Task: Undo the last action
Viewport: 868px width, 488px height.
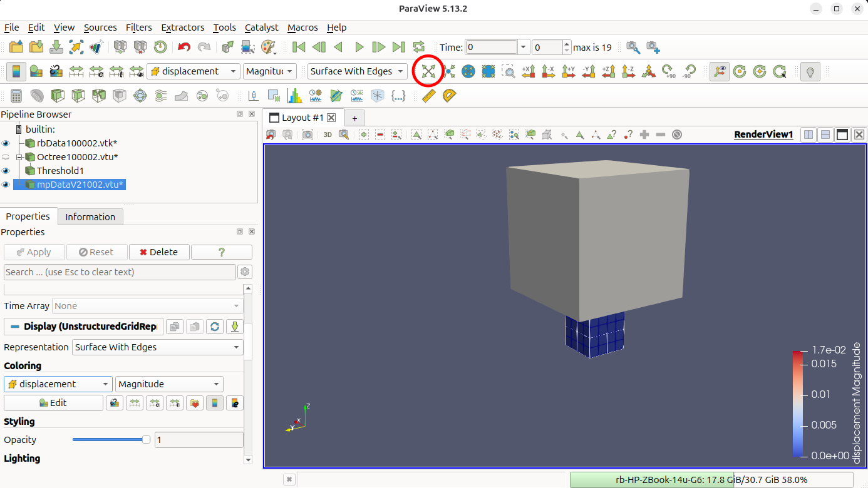Action: coord(183,47)
